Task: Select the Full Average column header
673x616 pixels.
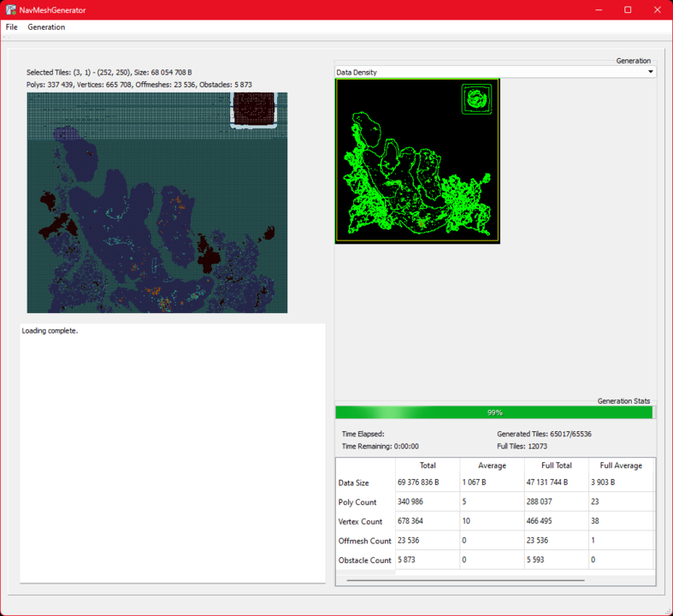Action: click(x=621, y=465)
